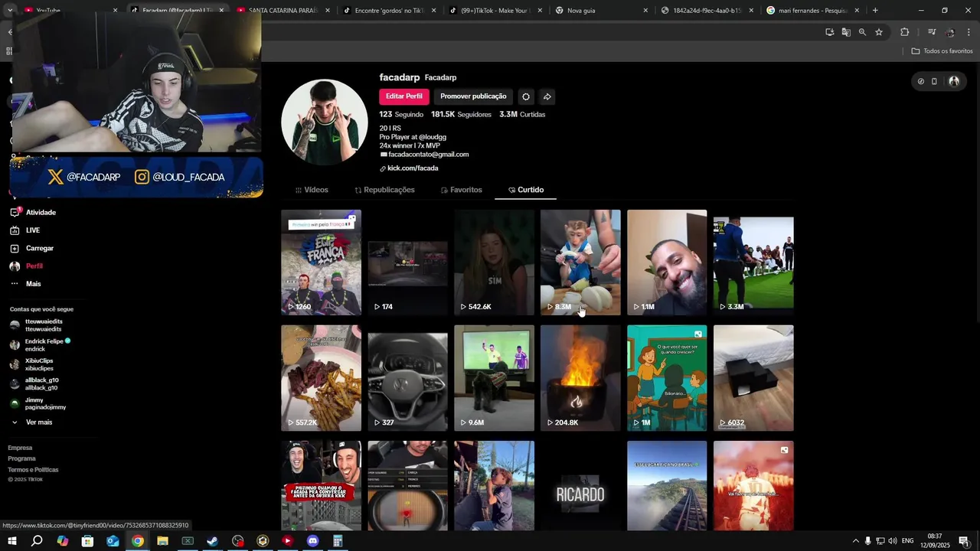The width and height of the screenshot is (980, 551).
Task: Open the monkey video with 8.3M views
Action: [x=580, y=262]
